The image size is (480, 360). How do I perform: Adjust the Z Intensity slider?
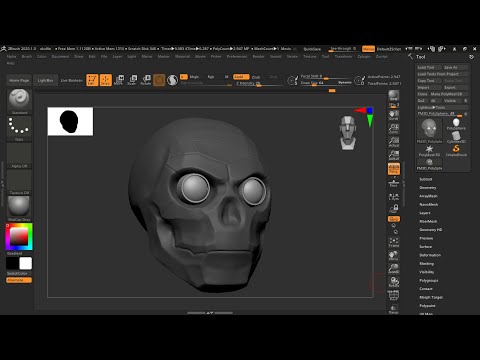click(259, 84)
